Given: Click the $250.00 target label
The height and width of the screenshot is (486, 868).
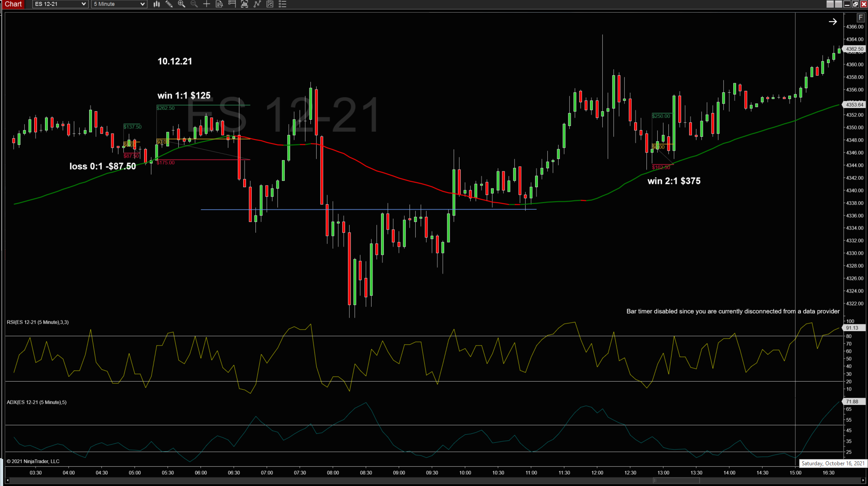Looking at the screenshot, I should (x=661, y=116).
